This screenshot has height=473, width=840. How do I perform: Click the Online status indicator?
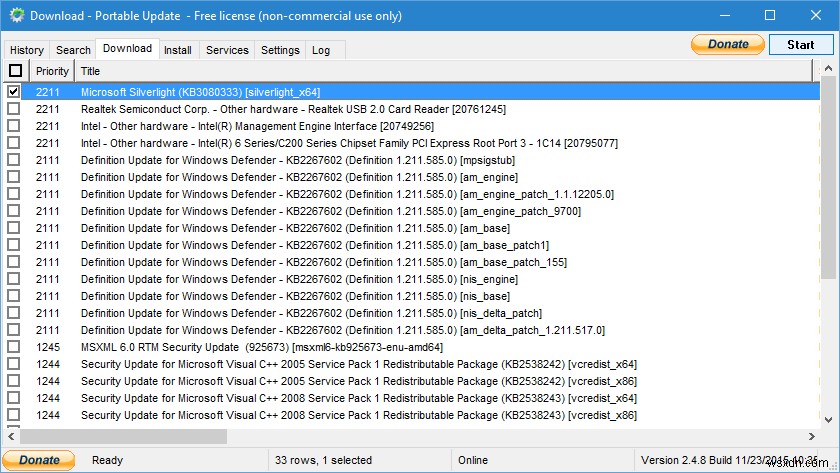tap(472, 460)
